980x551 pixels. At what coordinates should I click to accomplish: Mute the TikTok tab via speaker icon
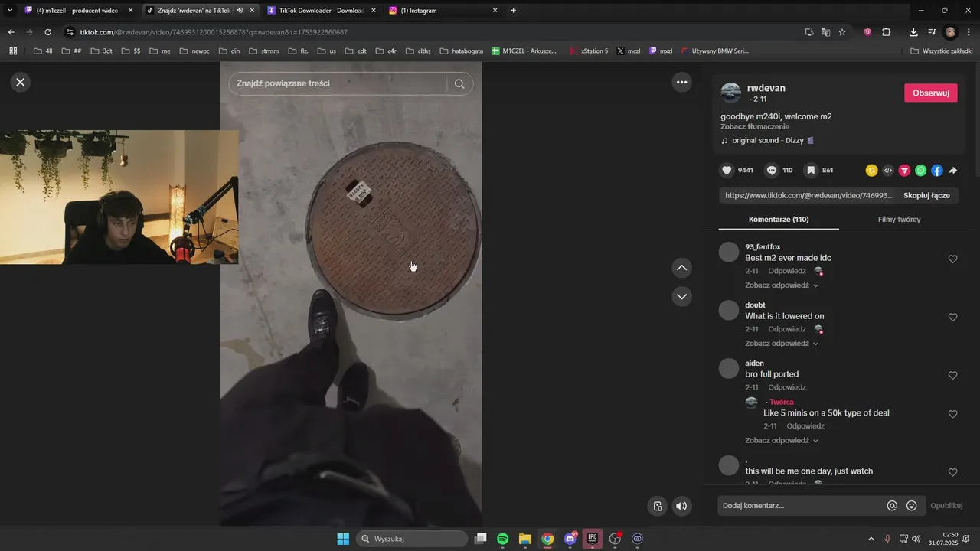coord(240,11)
